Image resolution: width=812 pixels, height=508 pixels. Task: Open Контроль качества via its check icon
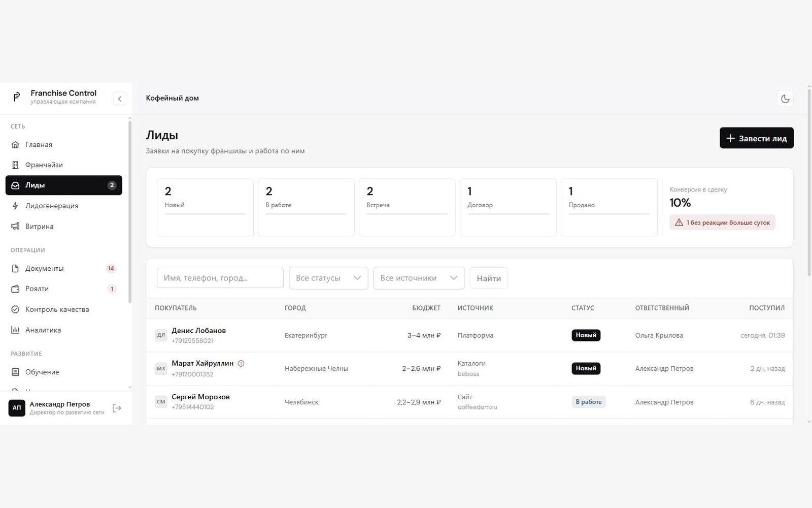pos(15,309)
